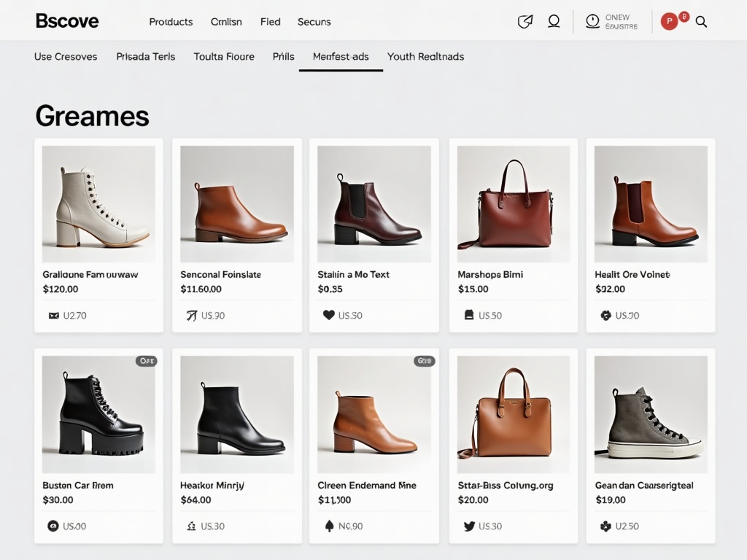The width and height of the screenshot is (747, 560).
Task: Open the search magnifier icon
Action: (x=701, y=21)
